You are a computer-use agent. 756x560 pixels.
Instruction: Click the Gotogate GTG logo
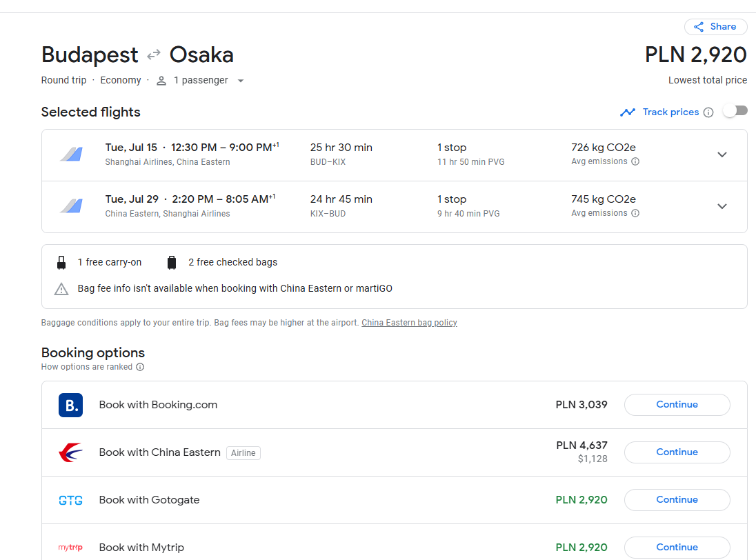[x=71, y=500]
